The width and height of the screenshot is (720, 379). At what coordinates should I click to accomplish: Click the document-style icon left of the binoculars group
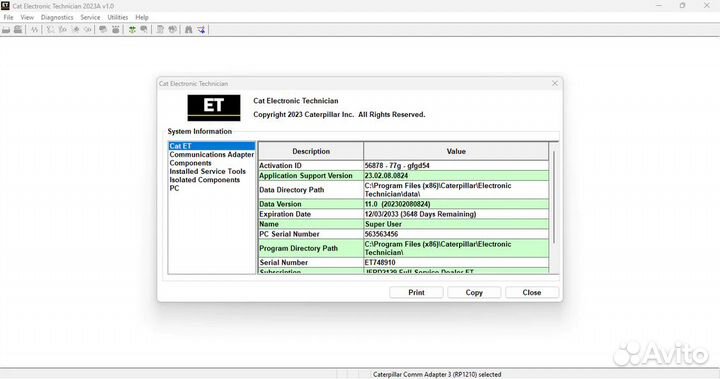point(160,30)
